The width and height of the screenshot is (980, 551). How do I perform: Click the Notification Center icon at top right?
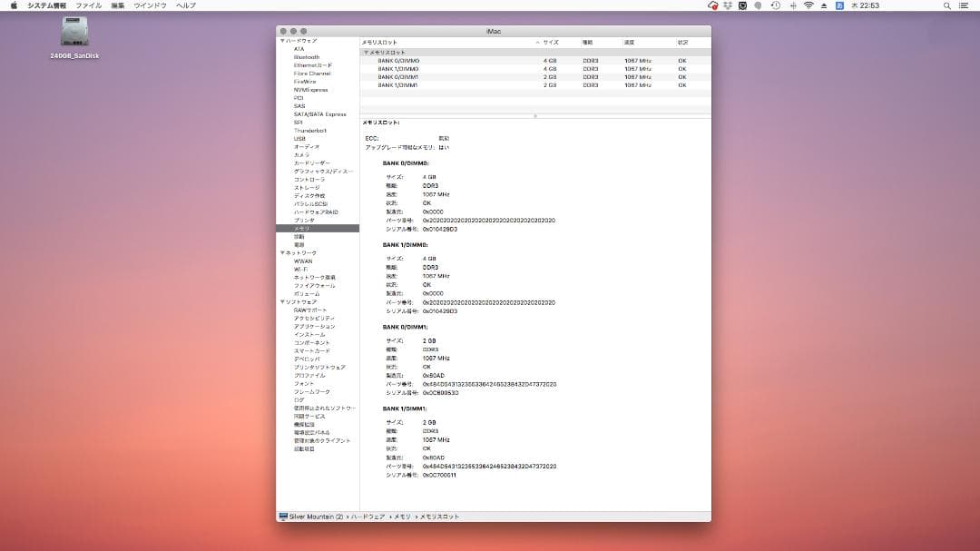[963, 5]
